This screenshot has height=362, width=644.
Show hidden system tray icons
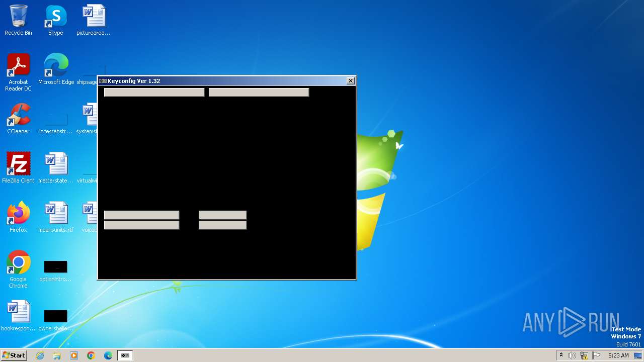pos(561,355)
